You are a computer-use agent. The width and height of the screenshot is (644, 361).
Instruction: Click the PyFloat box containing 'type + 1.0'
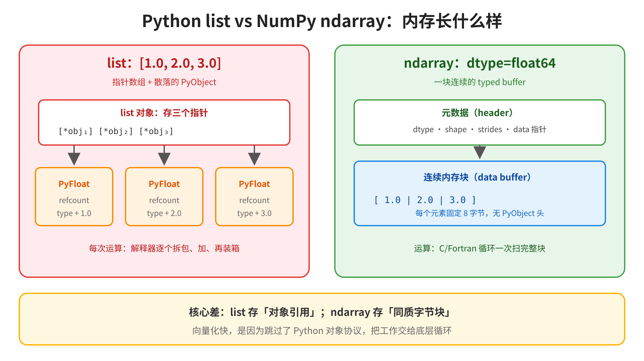click(x=74, y=197)
